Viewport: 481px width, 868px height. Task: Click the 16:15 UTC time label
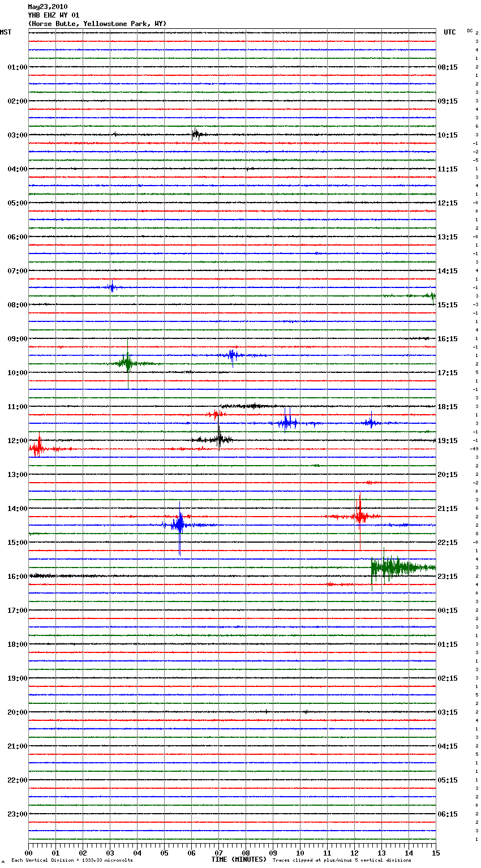448,339
